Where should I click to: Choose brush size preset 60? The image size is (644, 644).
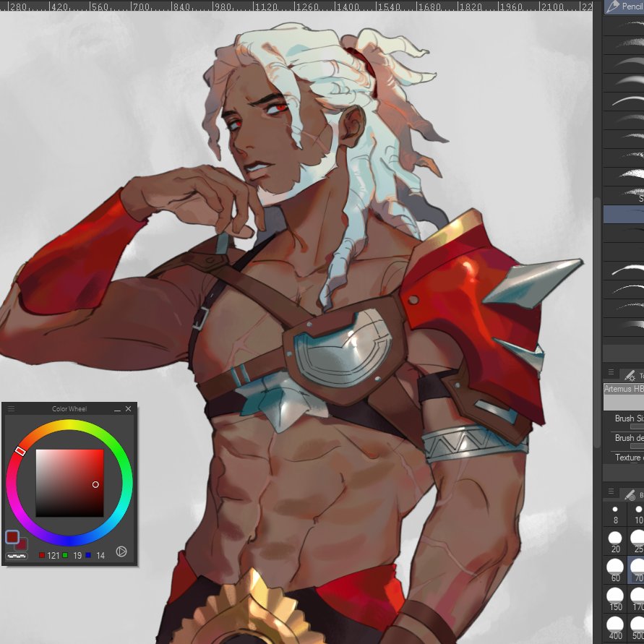(x=615, y=570)
